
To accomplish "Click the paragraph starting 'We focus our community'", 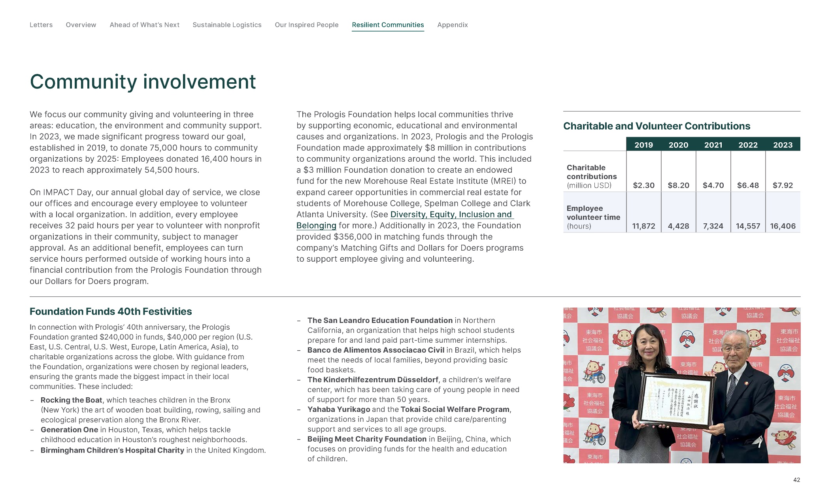I will click(146, 142).
